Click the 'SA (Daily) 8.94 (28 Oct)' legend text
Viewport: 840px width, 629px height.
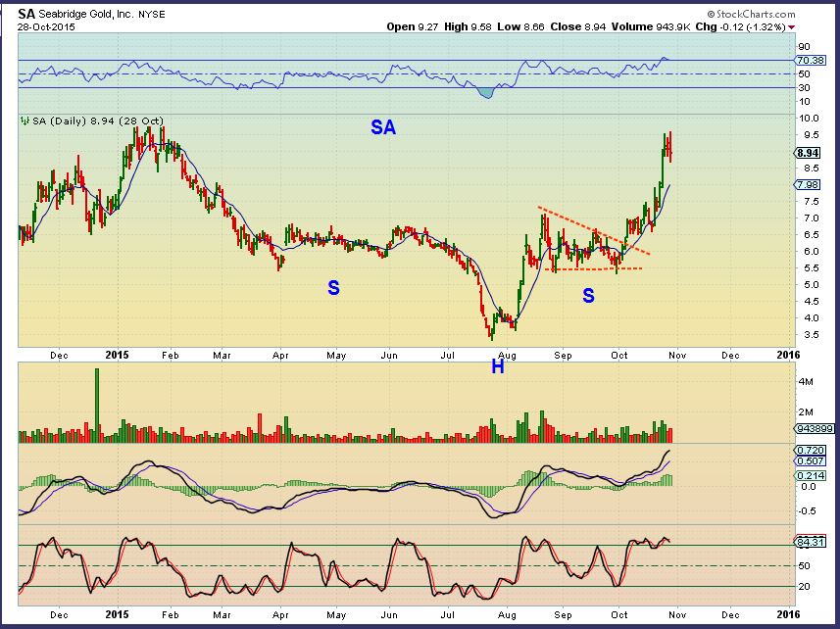(x=98, y=121)
